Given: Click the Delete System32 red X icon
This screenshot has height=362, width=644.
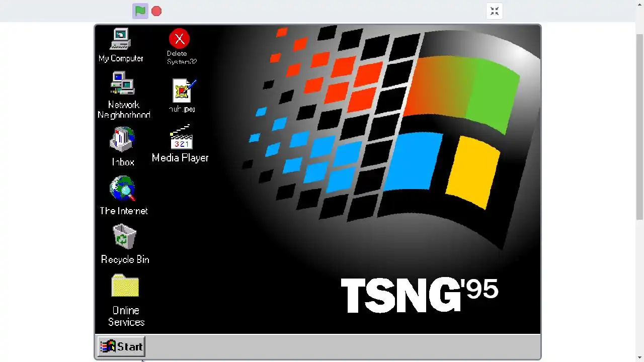Looking at the screenshot, I should pyautogui.click(x=179, y=39).
